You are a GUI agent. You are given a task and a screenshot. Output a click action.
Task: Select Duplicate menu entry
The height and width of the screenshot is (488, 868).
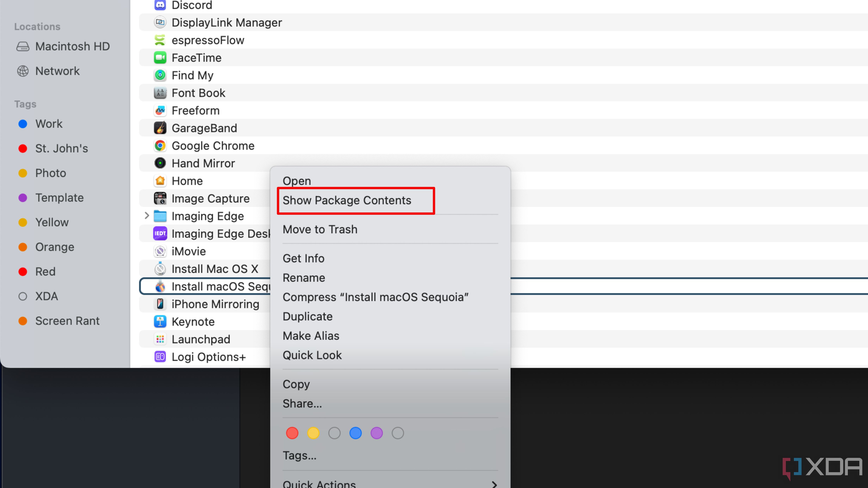click(x=307, y=317)
